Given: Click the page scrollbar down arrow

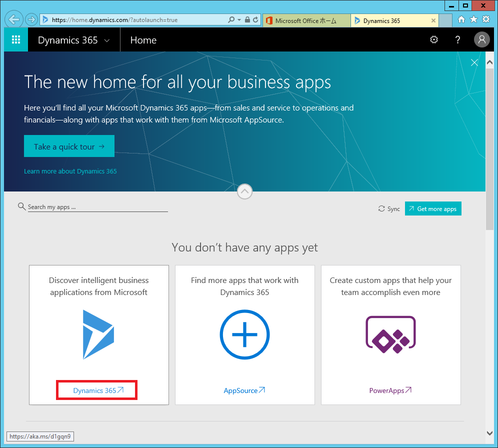Looking at the screenshot, I should [x=489, y=433].
